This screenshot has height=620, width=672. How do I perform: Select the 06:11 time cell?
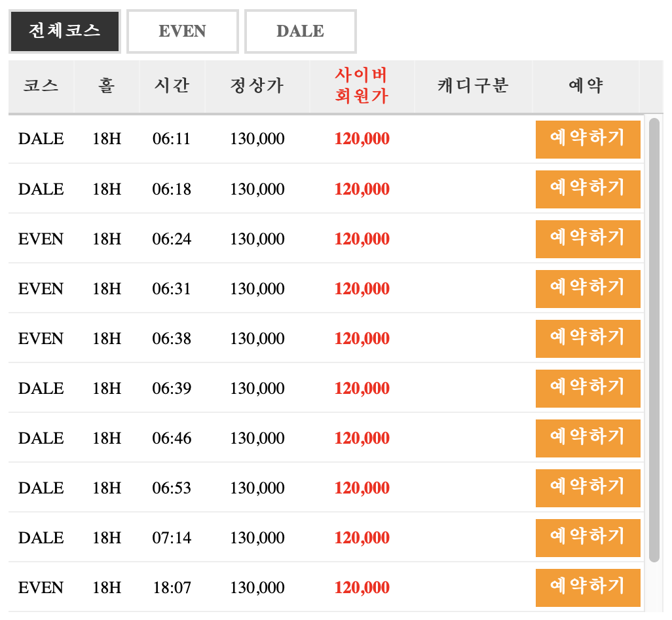click(x=172, y=139)
